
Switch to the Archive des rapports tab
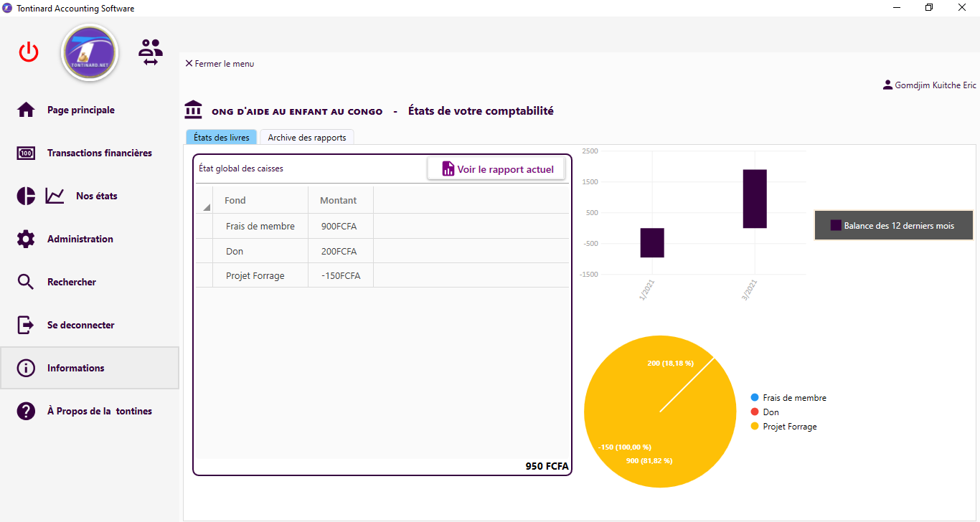point(306,137)
